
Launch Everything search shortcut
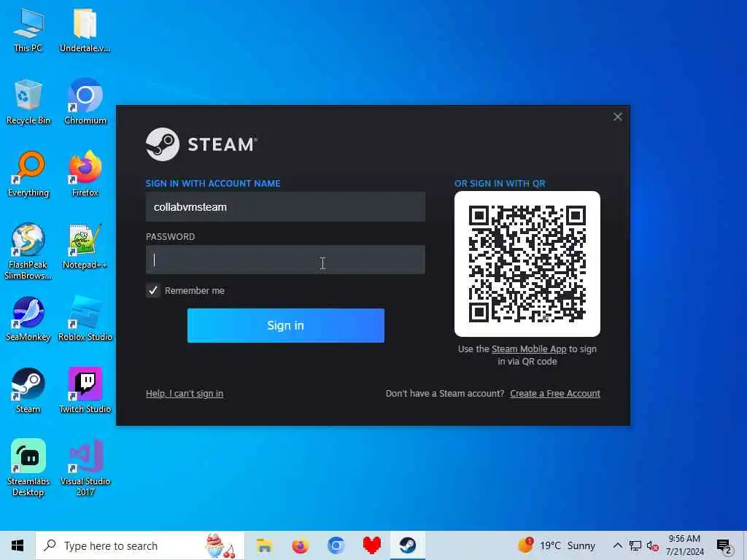[x=28, y=174]
